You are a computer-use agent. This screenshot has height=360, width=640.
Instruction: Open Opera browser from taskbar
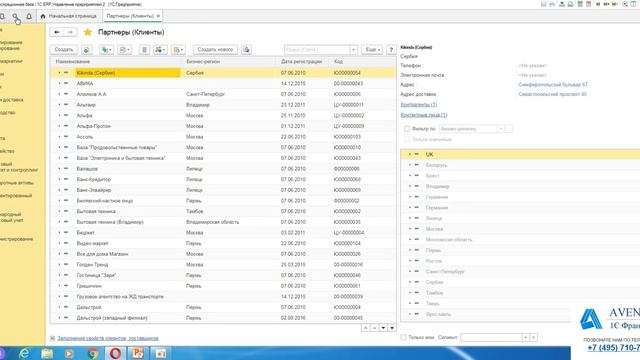point(115,353)
